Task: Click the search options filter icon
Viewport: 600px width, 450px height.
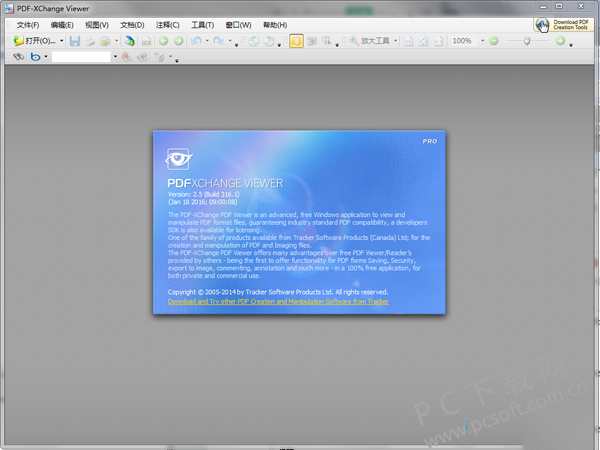Action: pyautogui.click(x=160, y=57)
